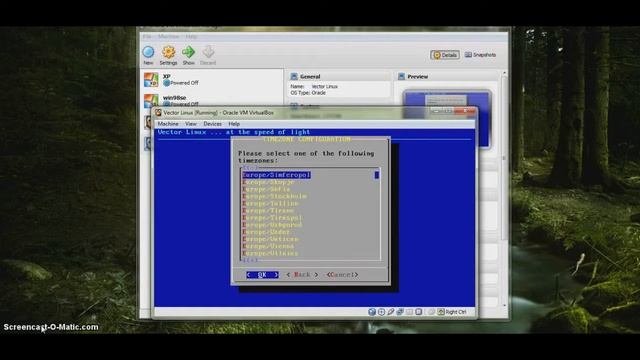
Task: Select the XP virtual machine entry
Action: pyautogui.click(x=212, y=80)
